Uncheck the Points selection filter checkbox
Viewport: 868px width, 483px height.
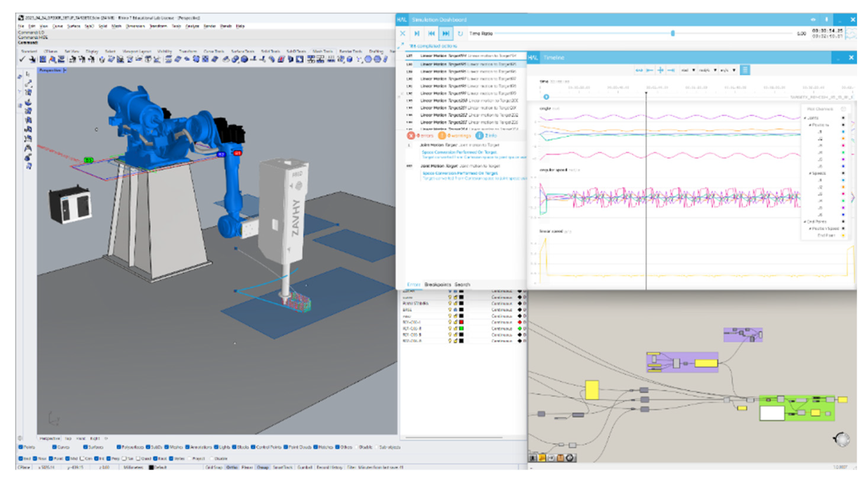(x=21, y=447)
